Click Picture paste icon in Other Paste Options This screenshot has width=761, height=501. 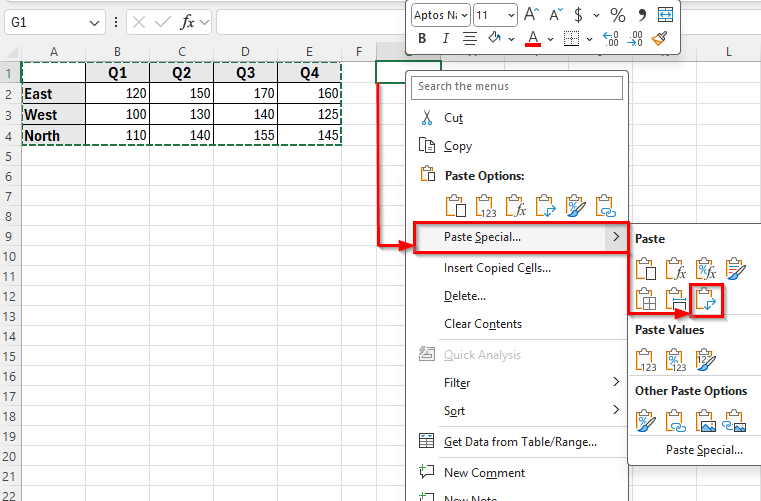tap(706, 421)
